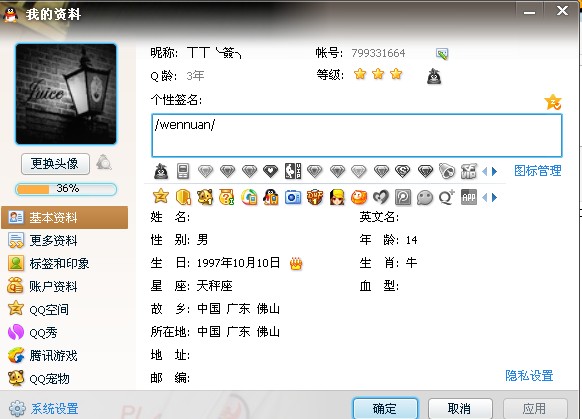Open the 隐私设置 link
582x419 pixels.
[529, 376]
